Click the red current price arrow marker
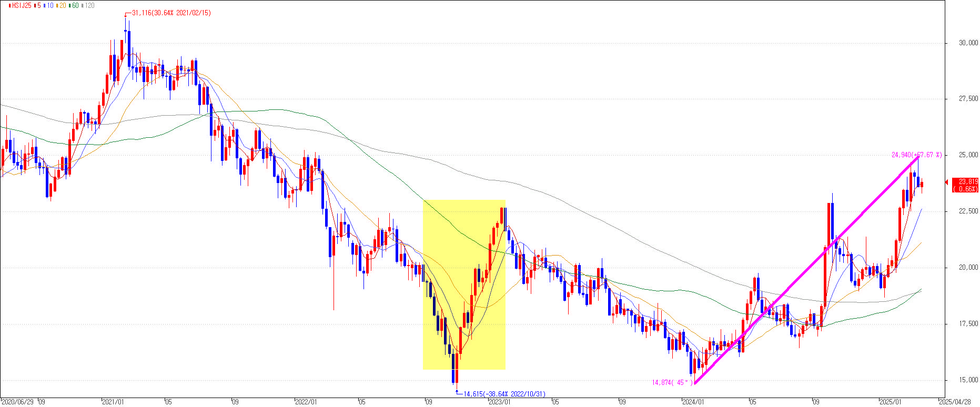This screenshot has height=407, width=980. click(947, 182)
